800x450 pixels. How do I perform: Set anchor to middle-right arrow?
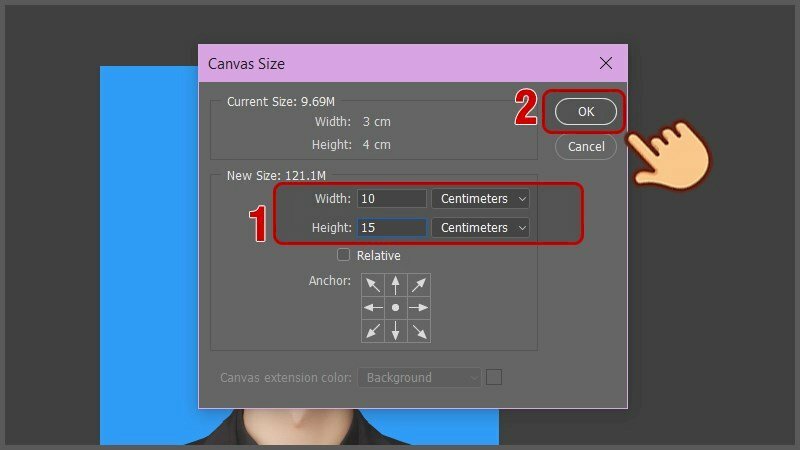pos(419,308)
